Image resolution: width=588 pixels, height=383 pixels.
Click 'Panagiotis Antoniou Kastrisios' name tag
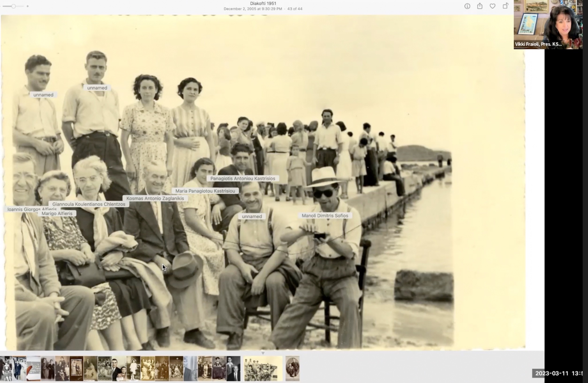(x=243, y=178)
